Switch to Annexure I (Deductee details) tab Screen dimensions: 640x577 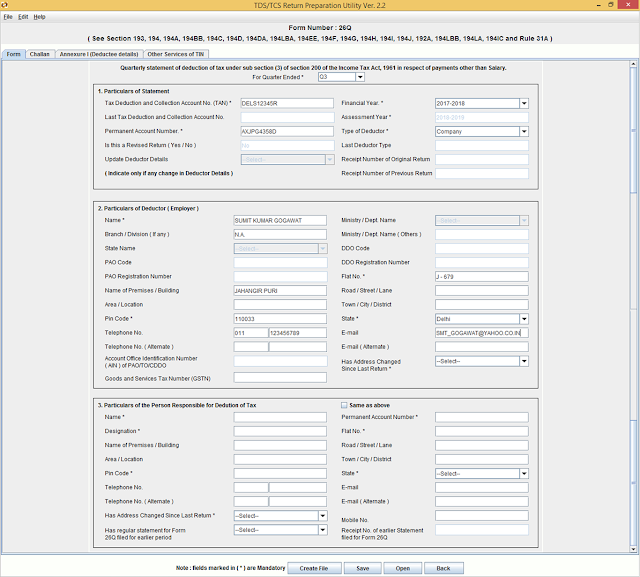pos(99,54)
